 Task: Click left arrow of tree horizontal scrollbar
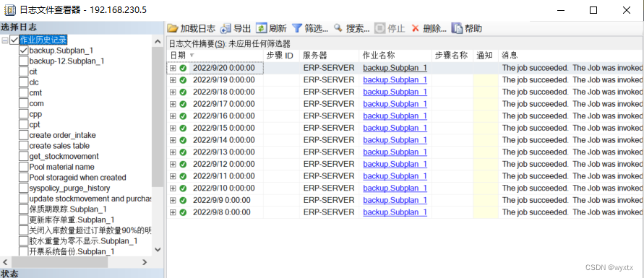[5, 262]
